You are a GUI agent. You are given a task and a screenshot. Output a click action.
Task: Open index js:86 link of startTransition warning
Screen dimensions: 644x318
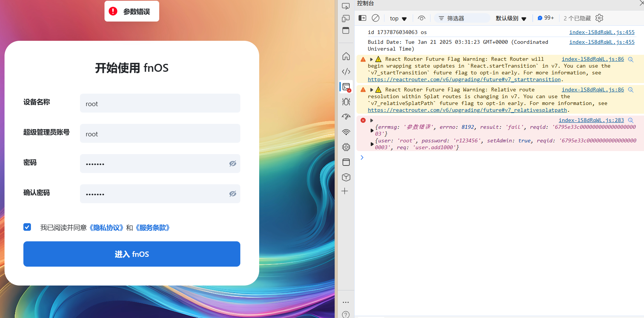coord(593,59)
